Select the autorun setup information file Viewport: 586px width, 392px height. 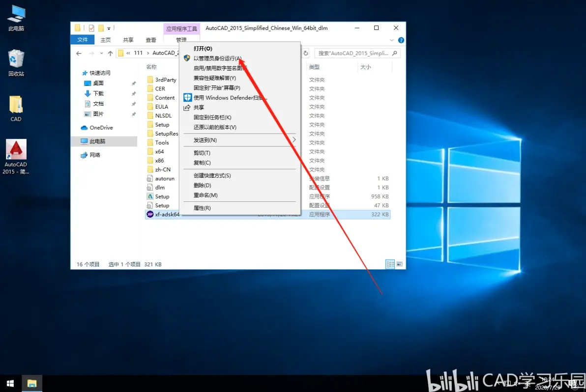click(161, 178)
